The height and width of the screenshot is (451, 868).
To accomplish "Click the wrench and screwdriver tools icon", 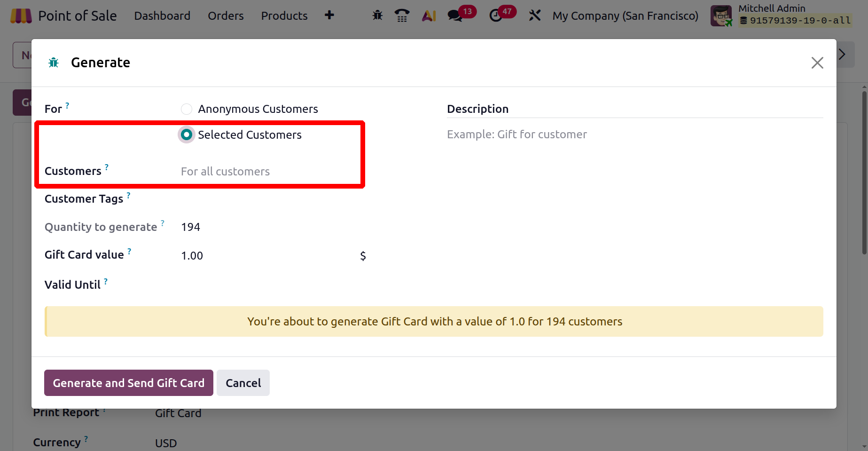I will (x=534, y=16).
